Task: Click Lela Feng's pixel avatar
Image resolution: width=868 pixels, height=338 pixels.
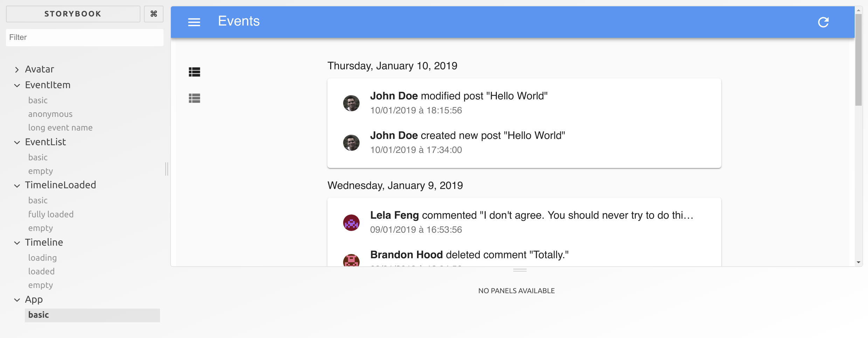Action: click(x=351, y=223)
